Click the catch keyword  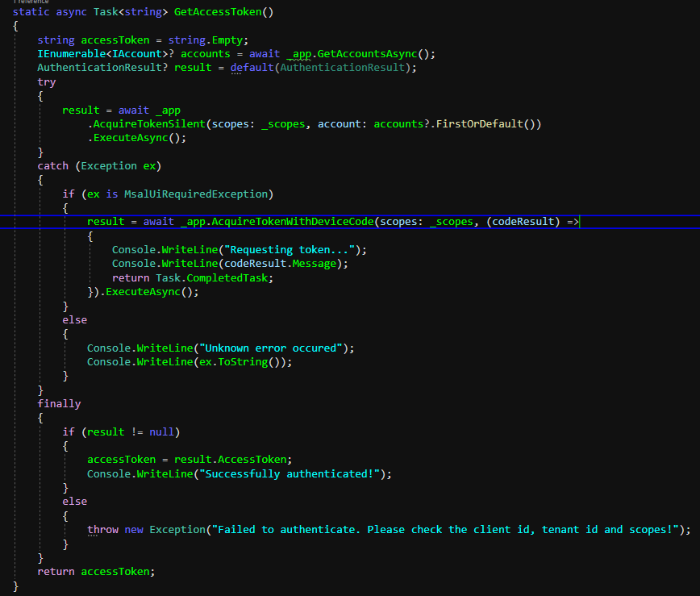53,166
